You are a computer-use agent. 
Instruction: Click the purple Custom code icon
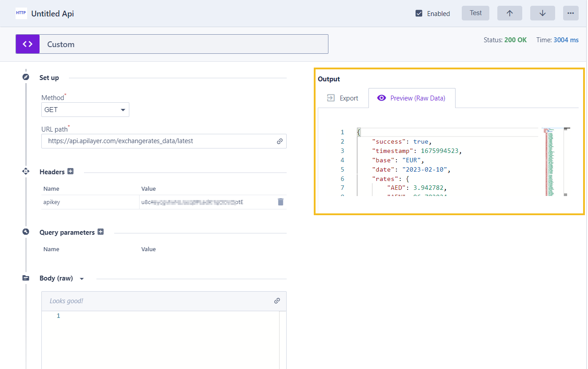28,44
